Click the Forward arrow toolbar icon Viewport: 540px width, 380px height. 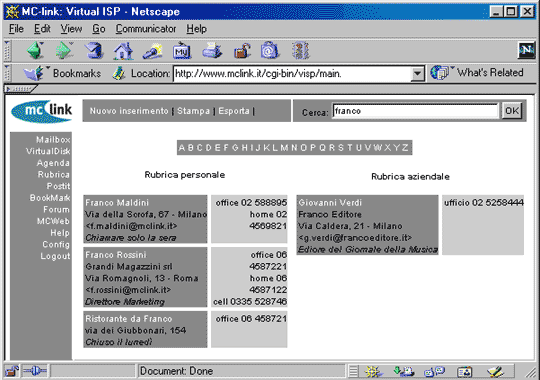coord(64,51)
